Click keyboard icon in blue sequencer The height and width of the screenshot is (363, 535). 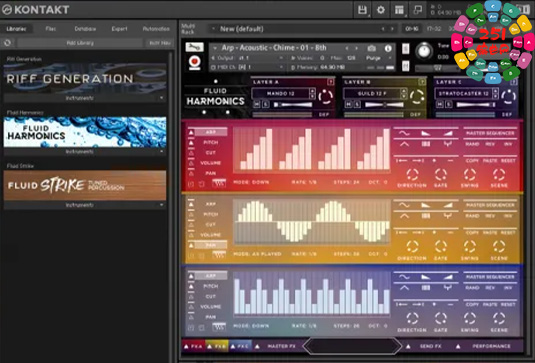[x=219, y=327]
